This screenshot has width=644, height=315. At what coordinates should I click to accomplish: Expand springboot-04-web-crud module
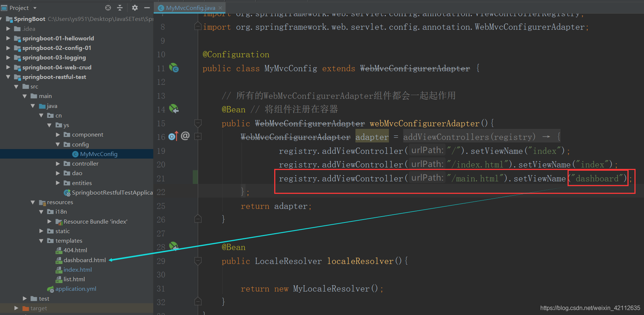8,67
